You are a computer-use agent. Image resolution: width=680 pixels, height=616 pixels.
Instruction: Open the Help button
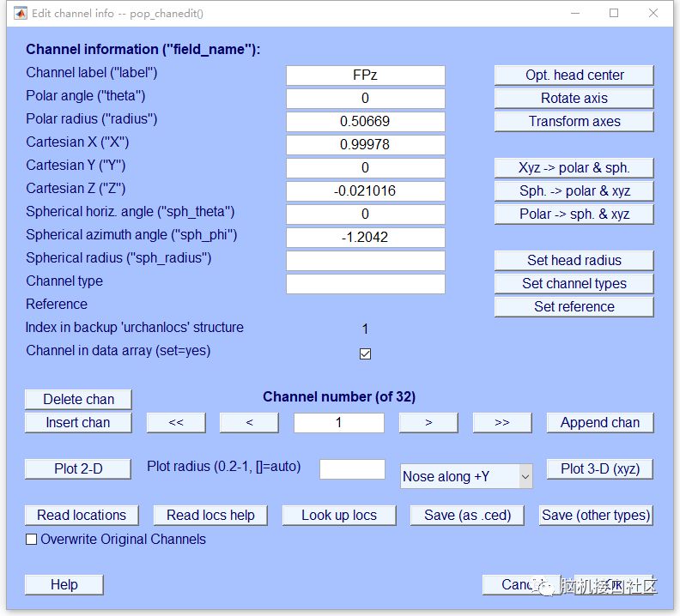[64, 585]
